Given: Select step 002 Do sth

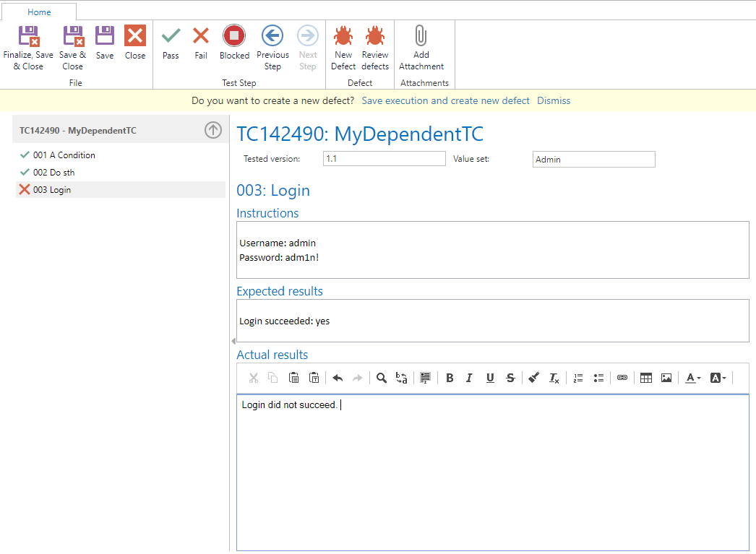Looking at the screenshot, I should pos(53,173).
